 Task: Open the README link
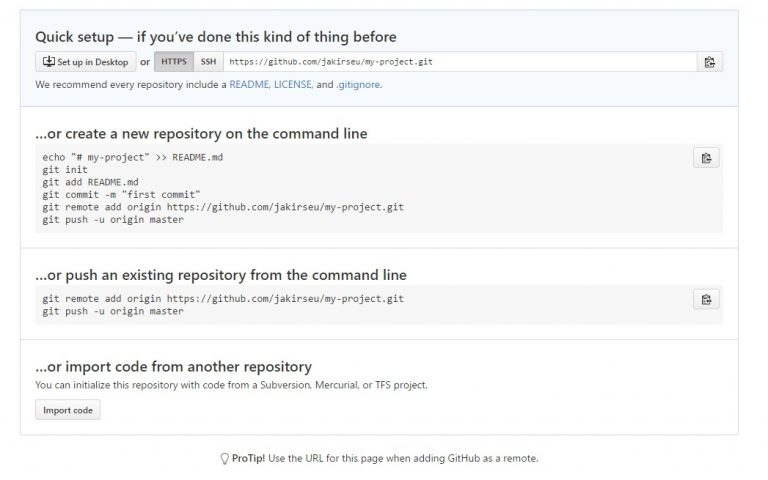click(x=249, y=85)
